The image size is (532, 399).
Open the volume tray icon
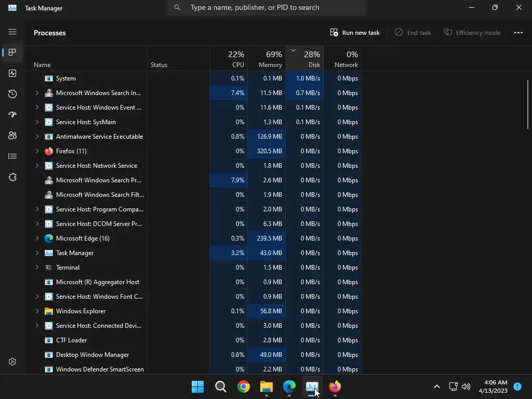click(466, 387)
